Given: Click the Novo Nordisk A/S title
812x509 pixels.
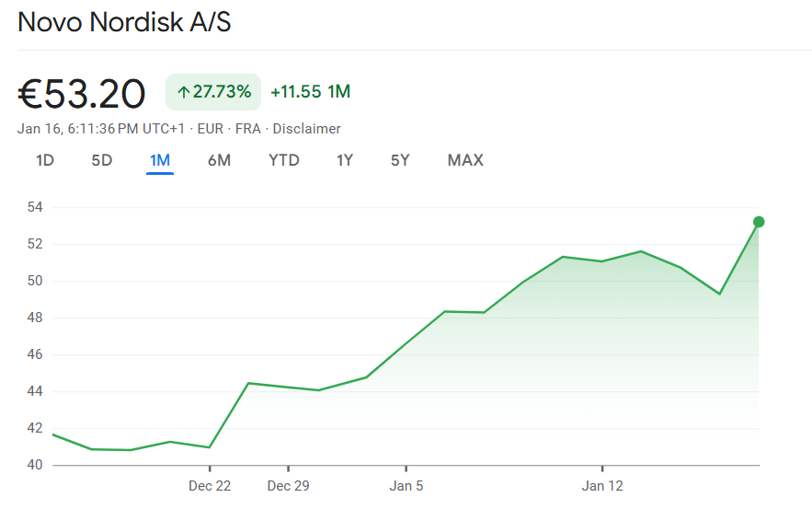Looking at the screenshot, I should (124, 22).
